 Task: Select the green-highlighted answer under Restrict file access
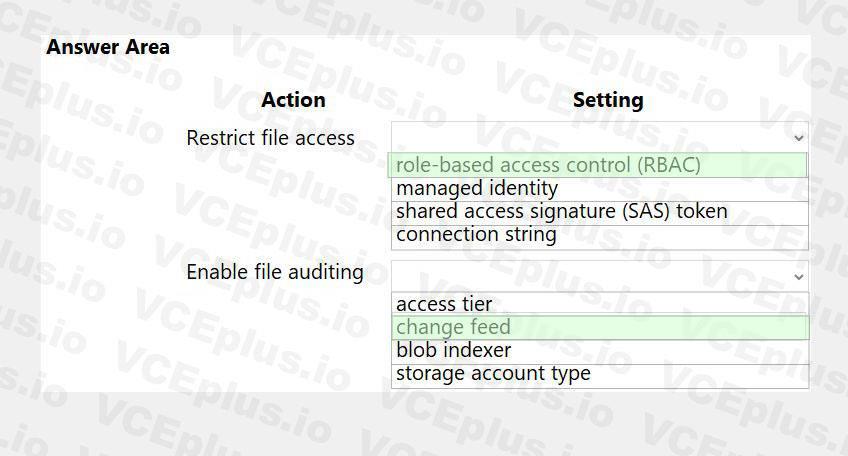[597, 165]
